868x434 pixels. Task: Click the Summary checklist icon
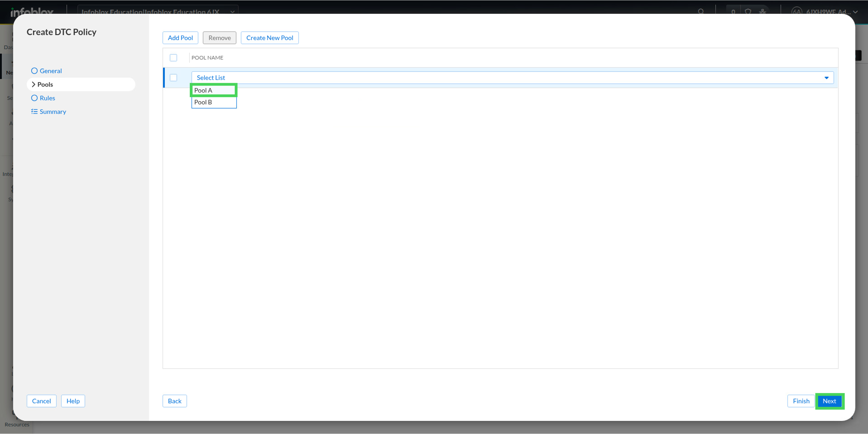tap(34, 111)
